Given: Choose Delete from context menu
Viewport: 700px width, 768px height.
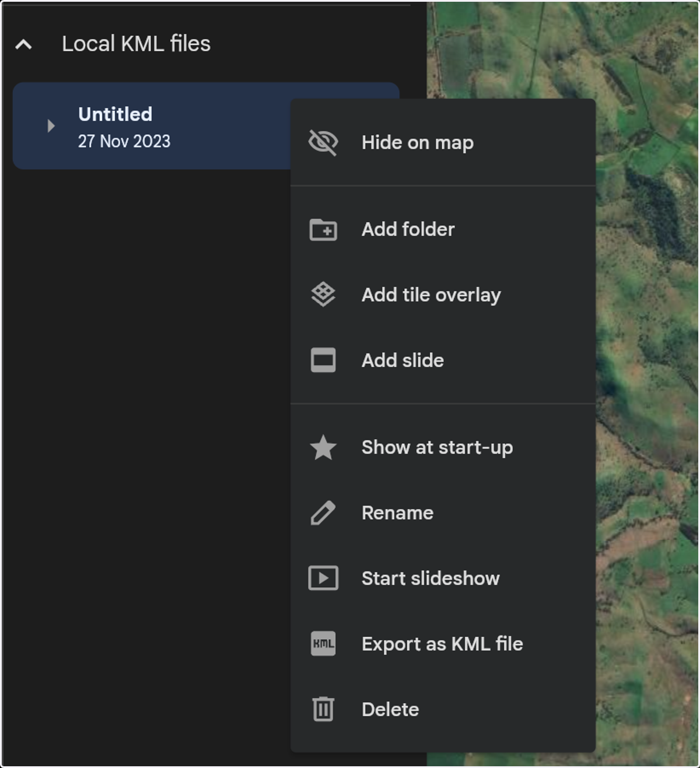Looking at the screenshot, I should (443, 709).
